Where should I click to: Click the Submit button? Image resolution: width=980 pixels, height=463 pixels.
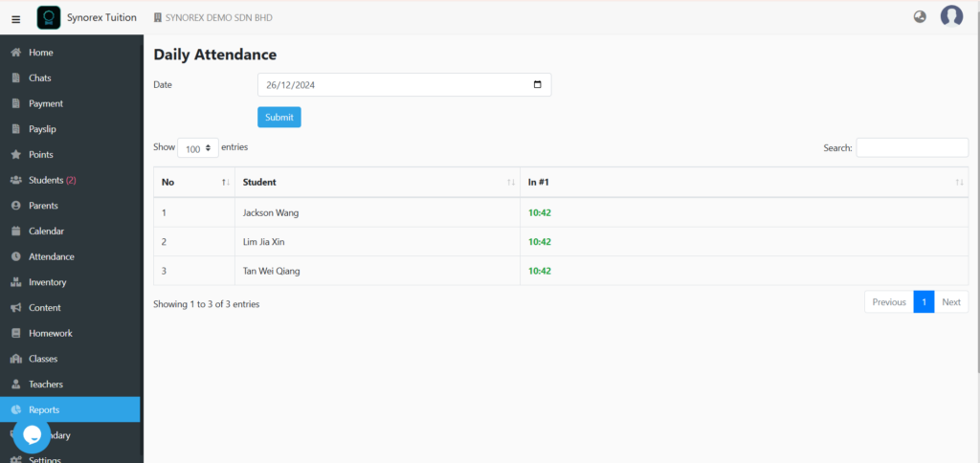[x=279, y=117]
